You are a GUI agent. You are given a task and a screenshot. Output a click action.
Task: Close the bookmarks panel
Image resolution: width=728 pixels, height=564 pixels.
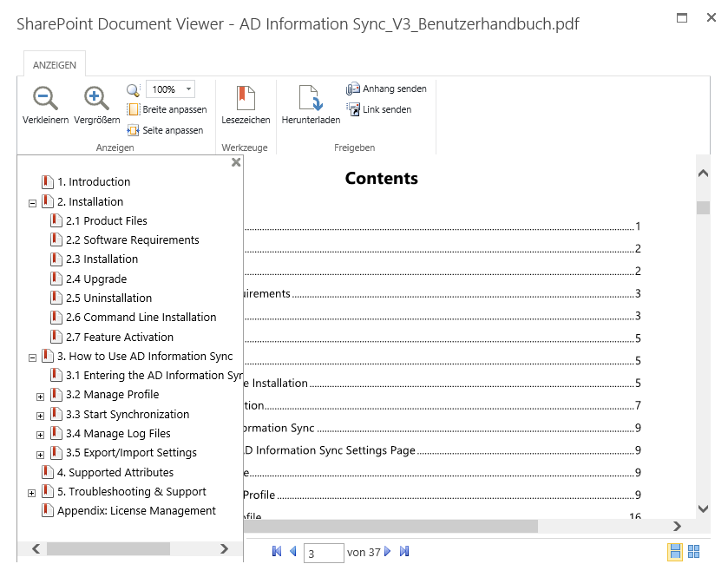pyautogui.click(x=236, y=162)
